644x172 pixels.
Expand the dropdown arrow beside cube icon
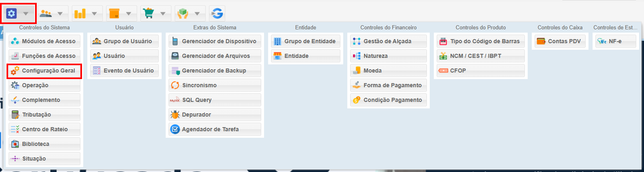tap(198, 14)
